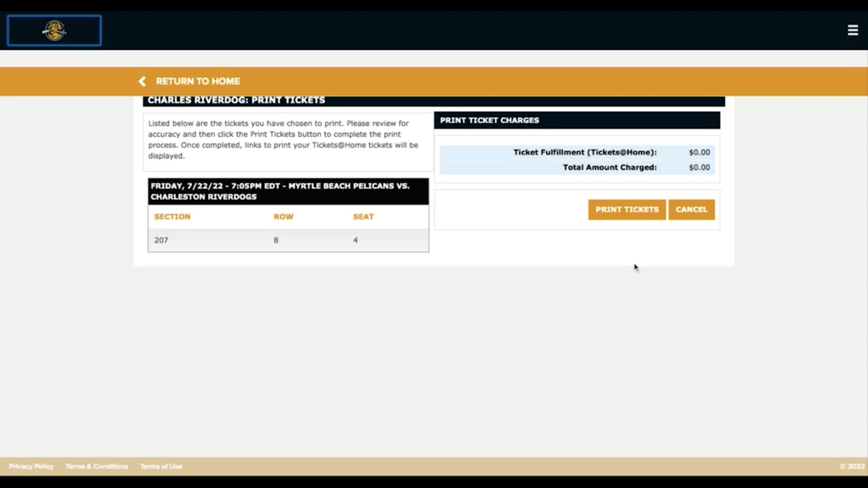Open the Terms of Use link
Viewport: 868px width, 488px height.
(161, 467)
